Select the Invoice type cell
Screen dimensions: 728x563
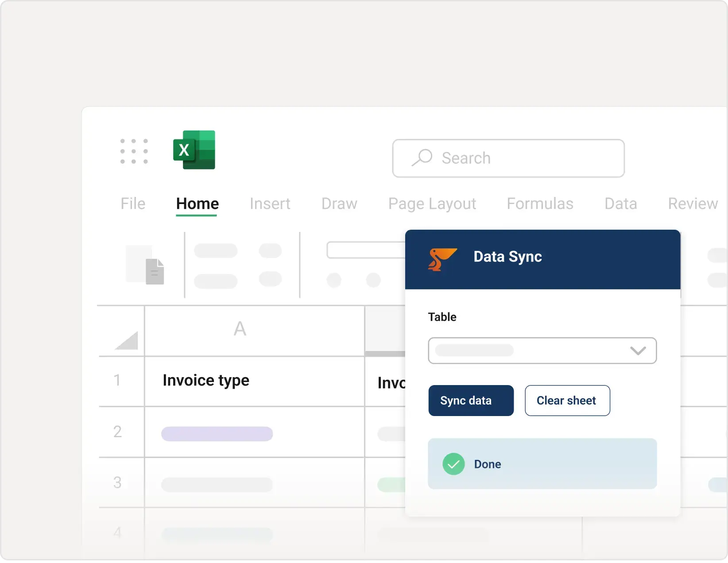[x=255, y=381]
